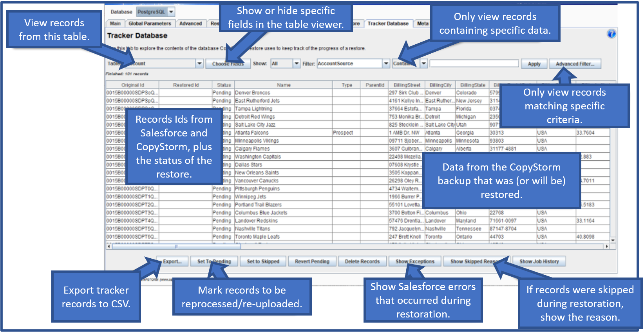Select the East Rutherford Jets cell
Screen dimensions: 644x332
click(284, 101)
